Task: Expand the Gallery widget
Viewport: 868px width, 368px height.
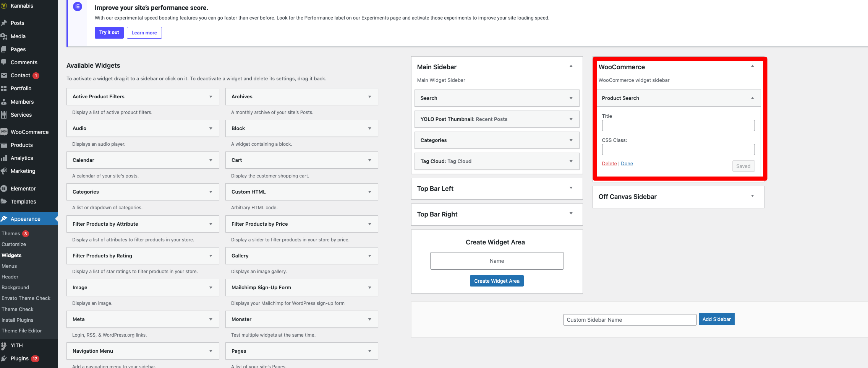Action: (x=370, y=256)
